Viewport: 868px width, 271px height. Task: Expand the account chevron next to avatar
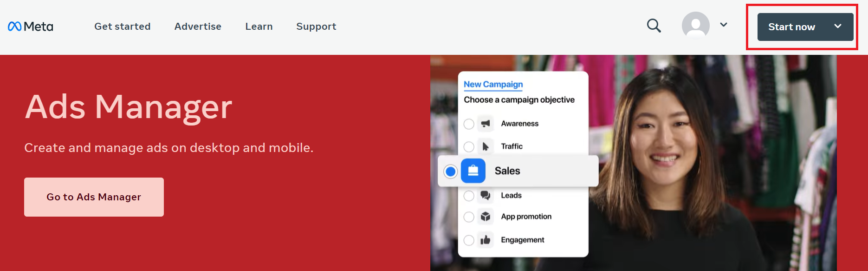(724, 25)
